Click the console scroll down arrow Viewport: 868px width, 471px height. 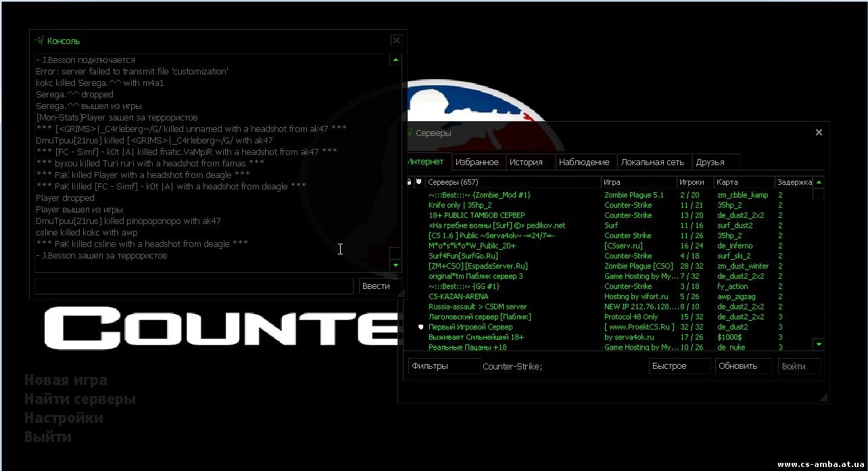pos(395,265)
